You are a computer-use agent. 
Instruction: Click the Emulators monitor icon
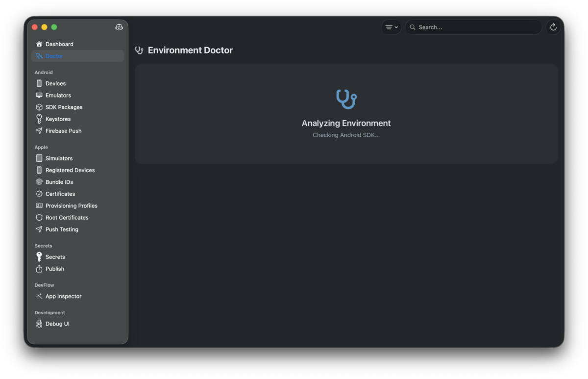(39, 95)
